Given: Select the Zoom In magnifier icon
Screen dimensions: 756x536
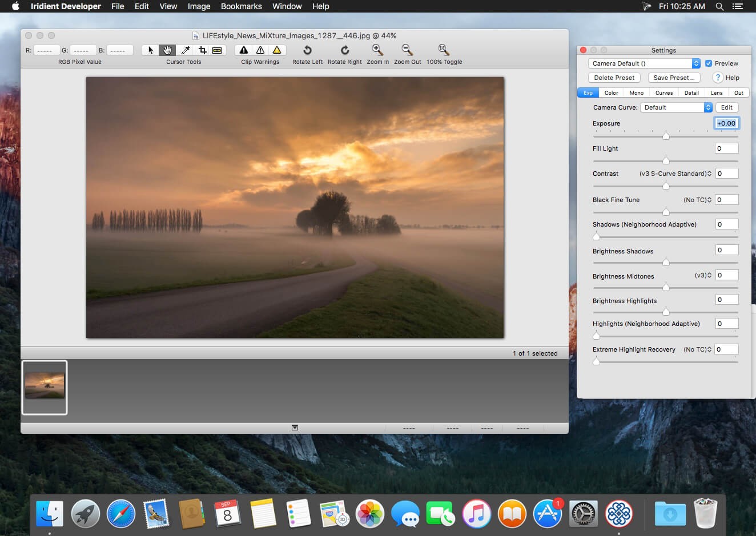Looking at the screenshot, I should click(x=377, y=49).
